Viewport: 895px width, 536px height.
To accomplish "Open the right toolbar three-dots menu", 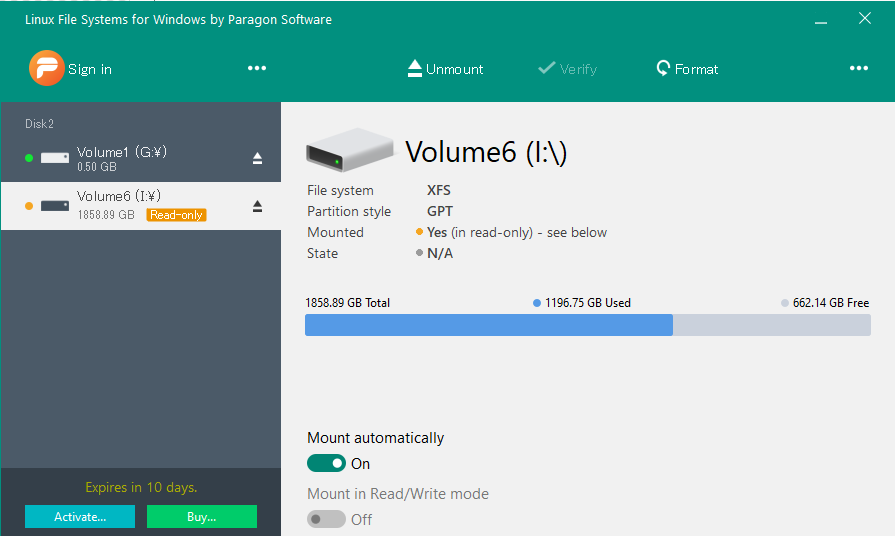I will click(x=858, y=68).
